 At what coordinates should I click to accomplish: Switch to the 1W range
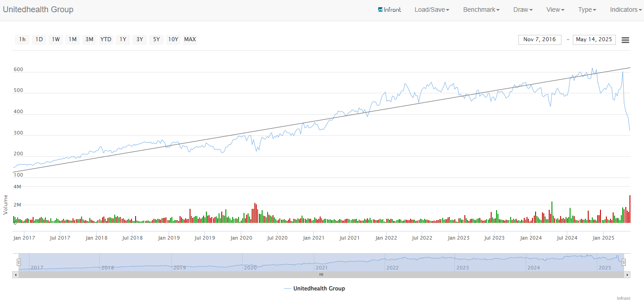(56, 39)
